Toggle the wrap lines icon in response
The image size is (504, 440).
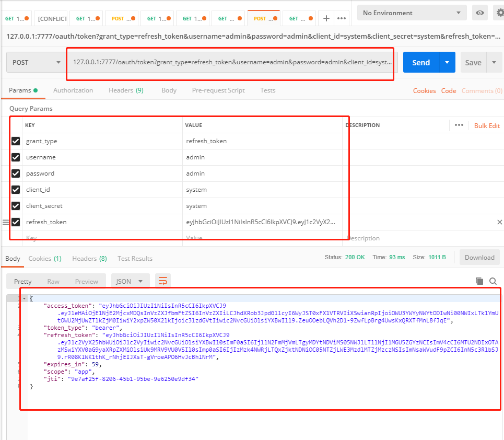tap(163, 281)
